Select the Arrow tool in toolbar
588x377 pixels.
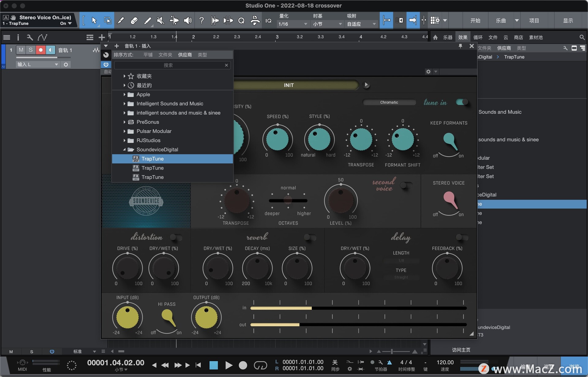[94, 21]
